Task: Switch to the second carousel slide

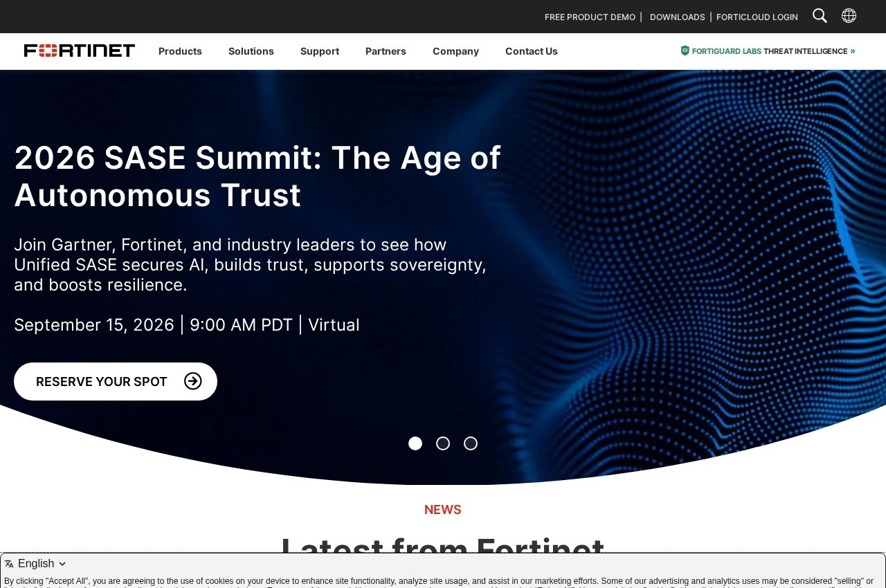Action: coord(443,443)
